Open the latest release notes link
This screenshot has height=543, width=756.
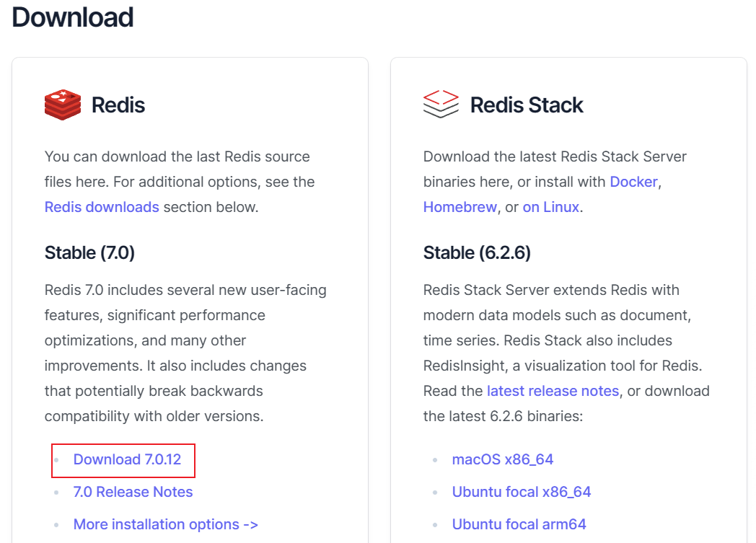[553, 391]
